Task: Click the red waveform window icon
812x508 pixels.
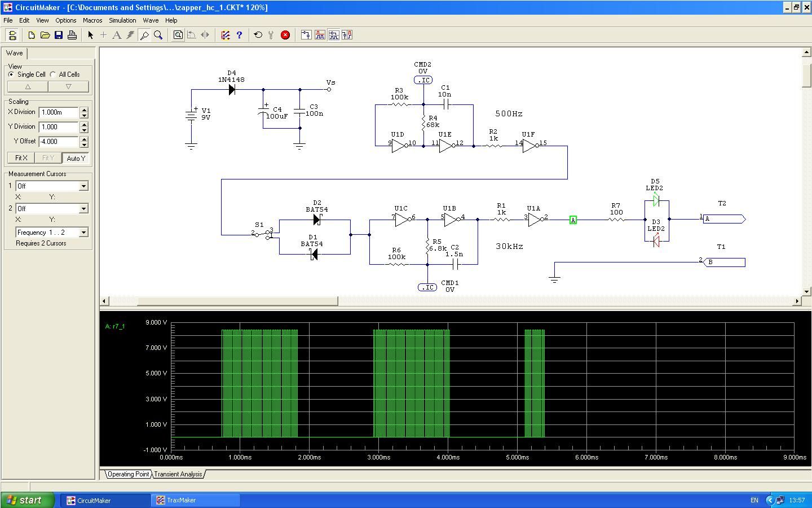Action: (x=320, y=35)
